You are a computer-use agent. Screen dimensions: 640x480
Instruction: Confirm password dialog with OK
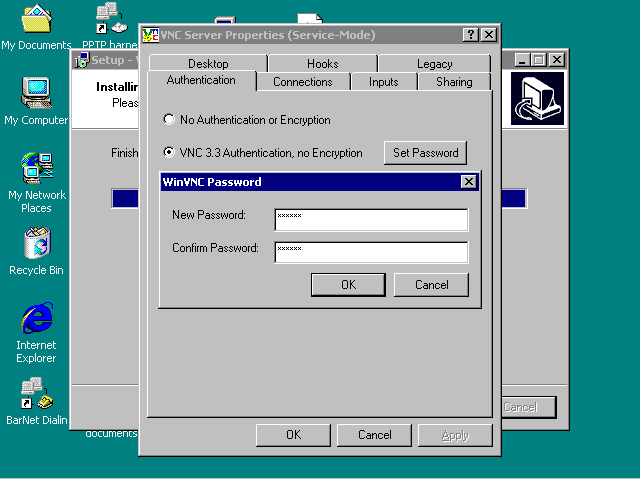[x=348, y=284]
